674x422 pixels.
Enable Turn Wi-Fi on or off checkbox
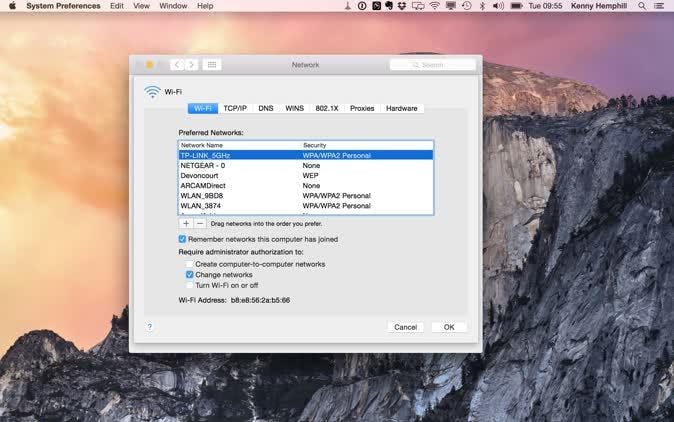point(189,285)
